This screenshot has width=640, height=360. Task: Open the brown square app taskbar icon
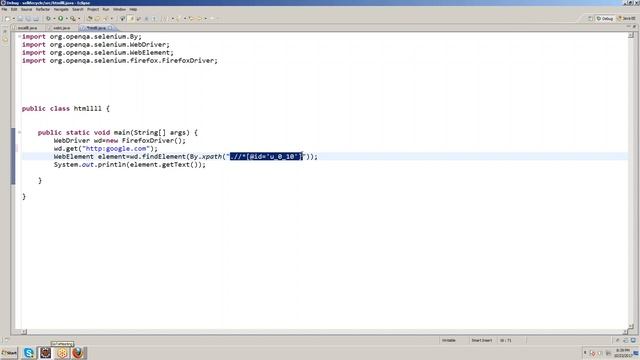[x=45, y=353]
